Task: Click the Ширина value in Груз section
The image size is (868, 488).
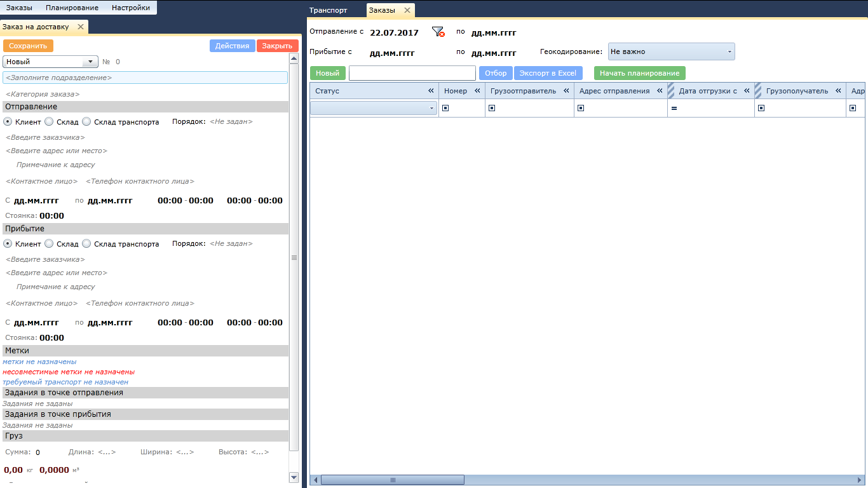Action: [x=184, y=452]
